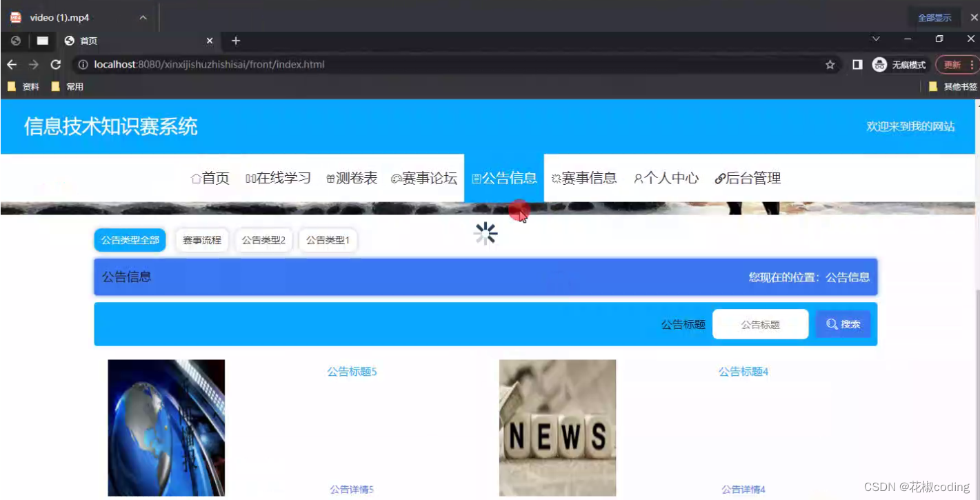The height and width of the screenshot is (500, 980).
Task: Click the forum face icon next to 赛事论坛
Action: click(395, 178)
